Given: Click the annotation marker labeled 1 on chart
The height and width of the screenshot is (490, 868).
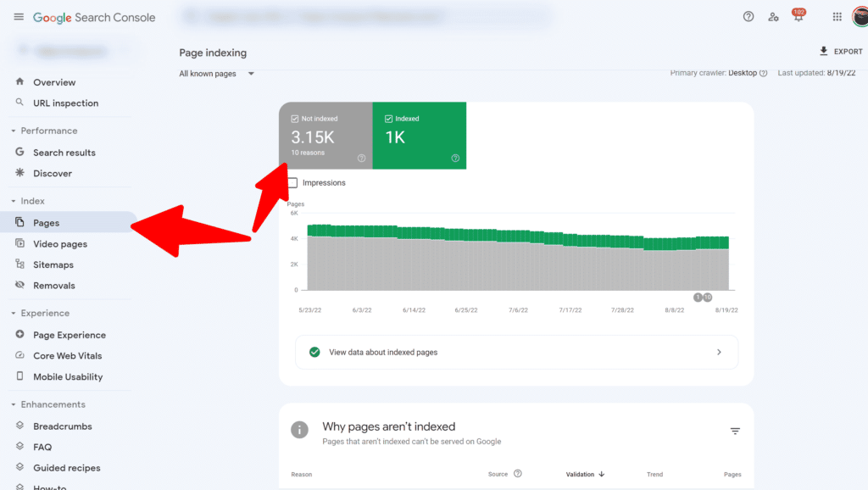Looking at the screenshot, I should tap(698, 298).
